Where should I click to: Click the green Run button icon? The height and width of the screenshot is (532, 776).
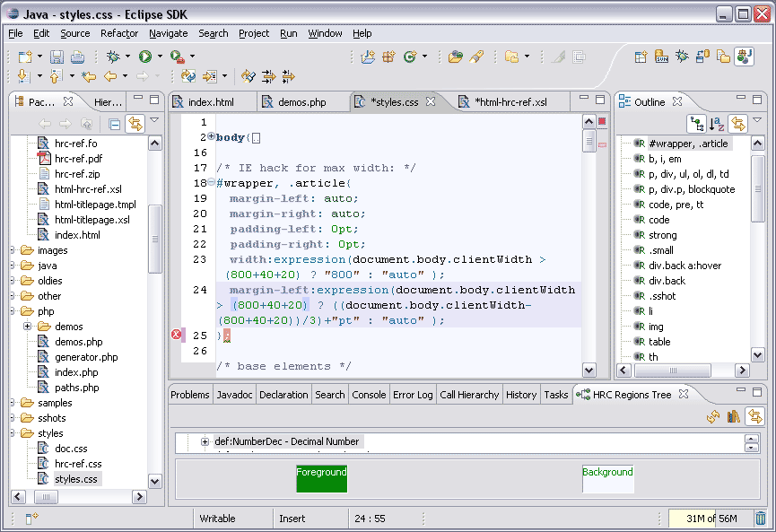point(145,57)
